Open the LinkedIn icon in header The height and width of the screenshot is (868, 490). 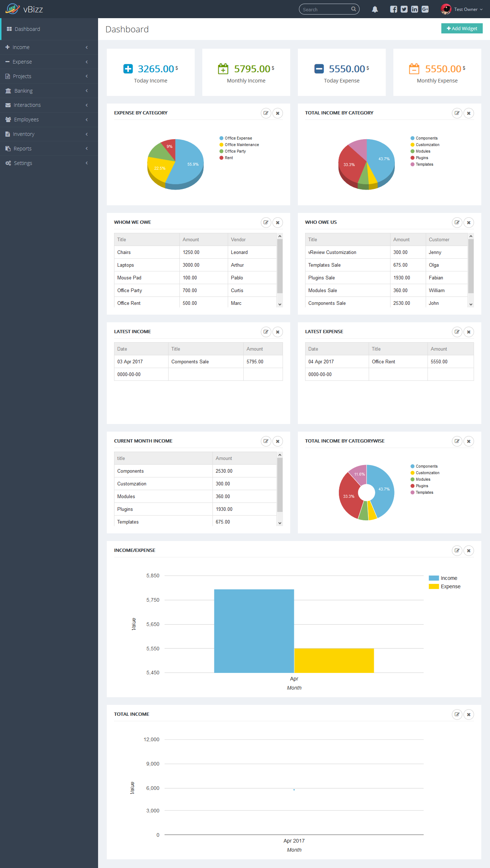point(414,9)
